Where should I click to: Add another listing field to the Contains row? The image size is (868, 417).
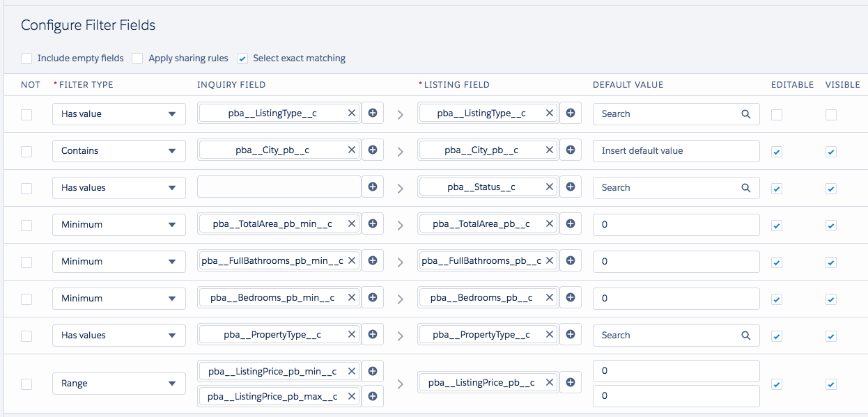[571, 150]
